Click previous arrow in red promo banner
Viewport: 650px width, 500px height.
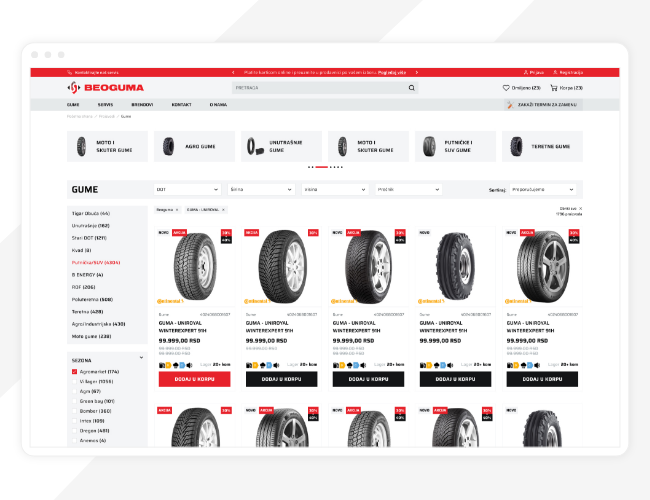click(233, 73)
